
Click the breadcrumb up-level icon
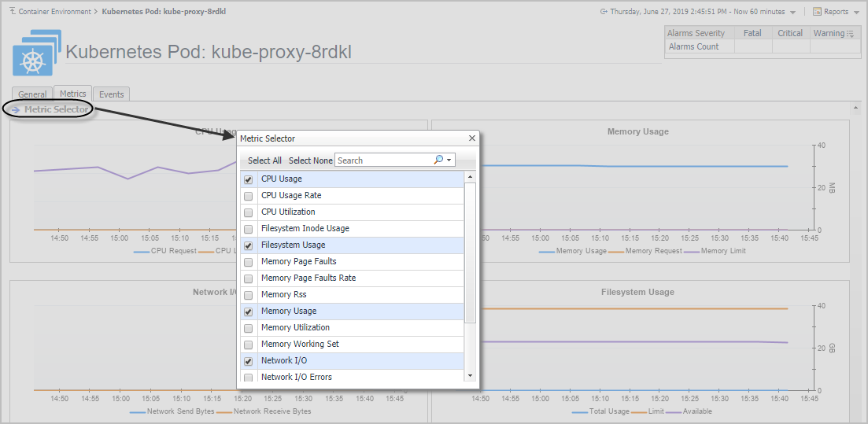click(x=13, y=12)
